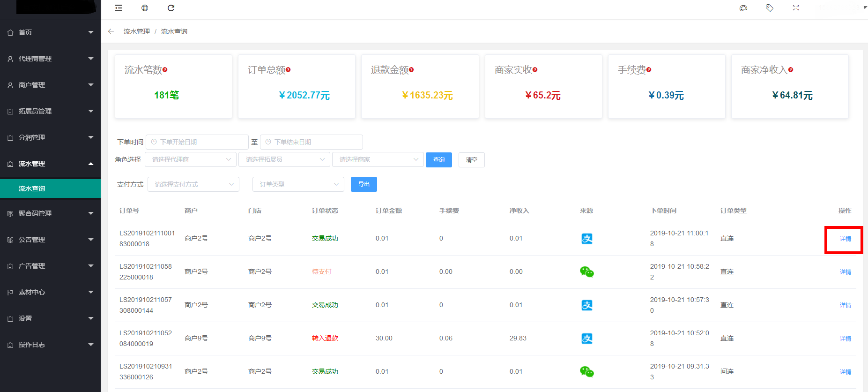The height and width of the screenshot is (392, 868).
Task: Click the 手续费 red help icon
Action: point(649,70)
